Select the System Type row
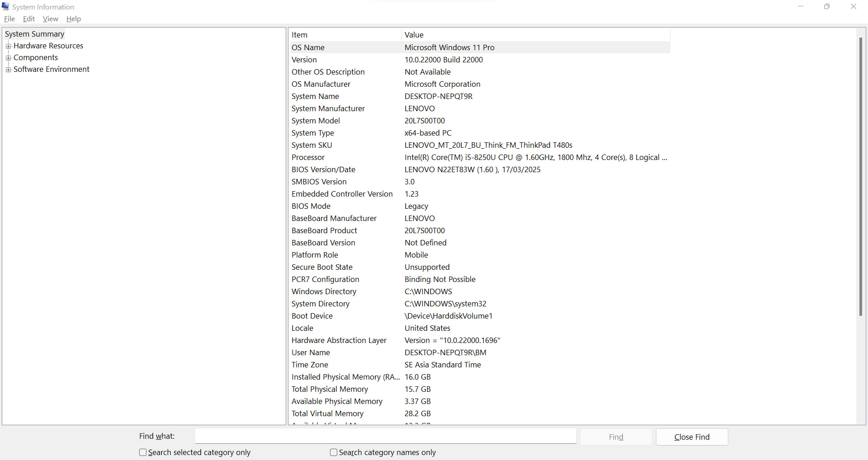The height and width of the screenshot is (460, 868). click(480, 133)
